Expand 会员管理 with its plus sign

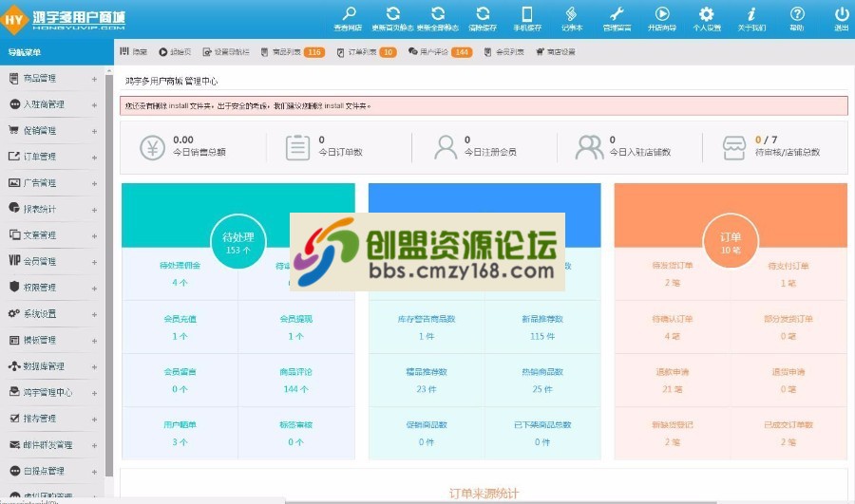coord(94,262)
